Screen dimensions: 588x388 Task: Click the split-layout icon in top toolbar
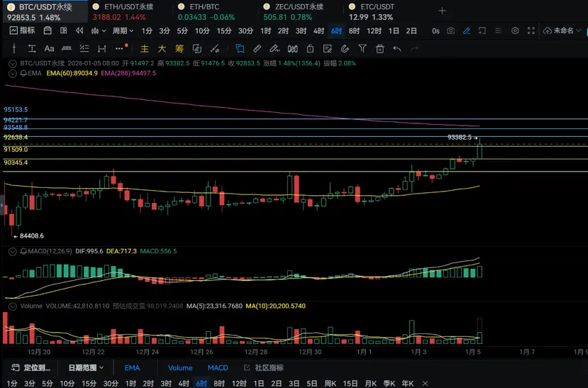pyautogui.click(x=64, y=31)
